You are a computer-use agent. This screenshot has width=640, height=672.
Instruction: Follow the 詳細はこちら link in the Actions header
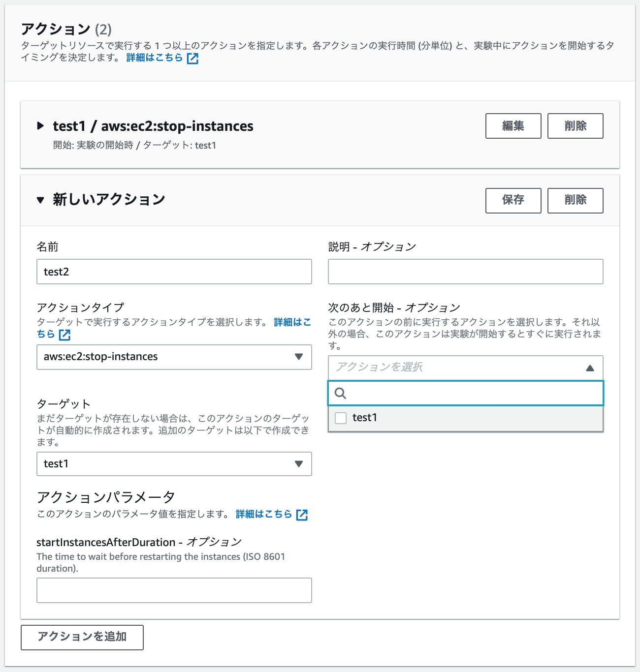(x=153, y=58)
